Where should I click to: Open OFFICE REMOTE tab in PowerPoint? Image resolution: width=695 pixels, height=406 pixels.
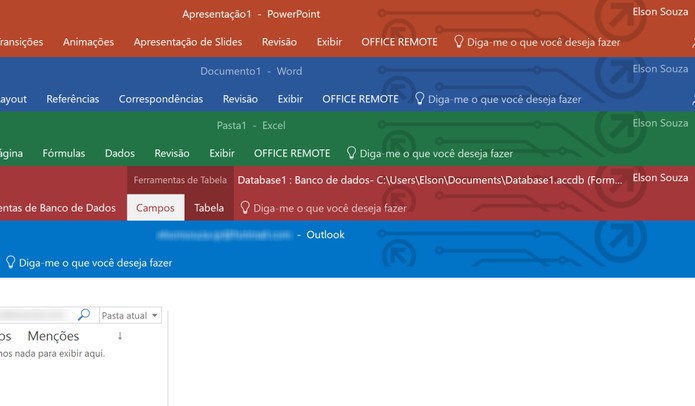tap(399, 42)
